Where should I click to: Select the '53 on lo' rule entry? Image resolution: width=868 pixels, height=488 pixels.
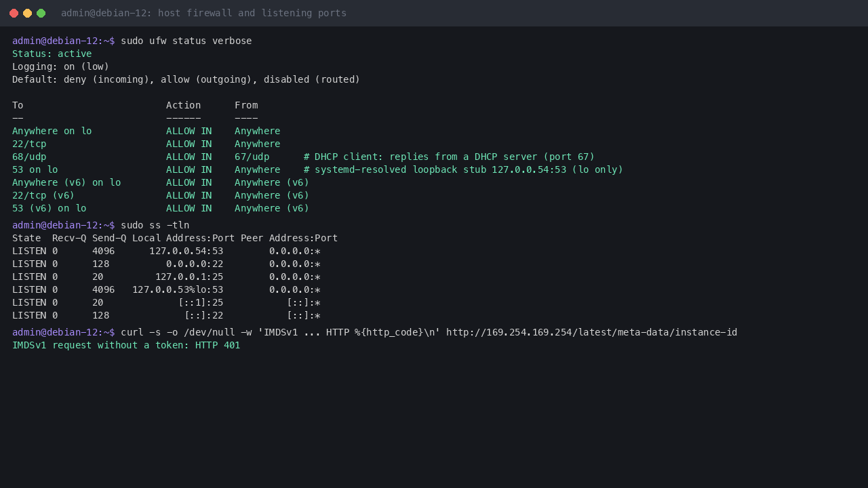(35, 169)
